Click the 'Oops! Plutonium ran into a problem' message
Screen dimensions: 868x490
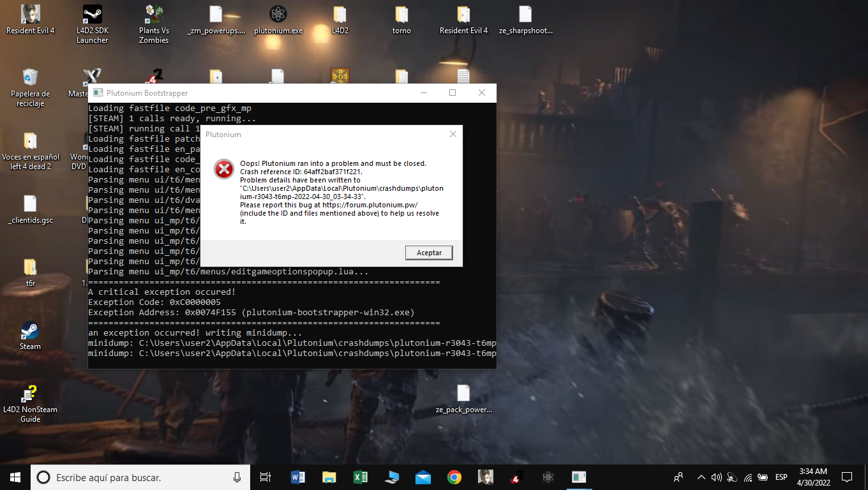click(x=333, y=163)
